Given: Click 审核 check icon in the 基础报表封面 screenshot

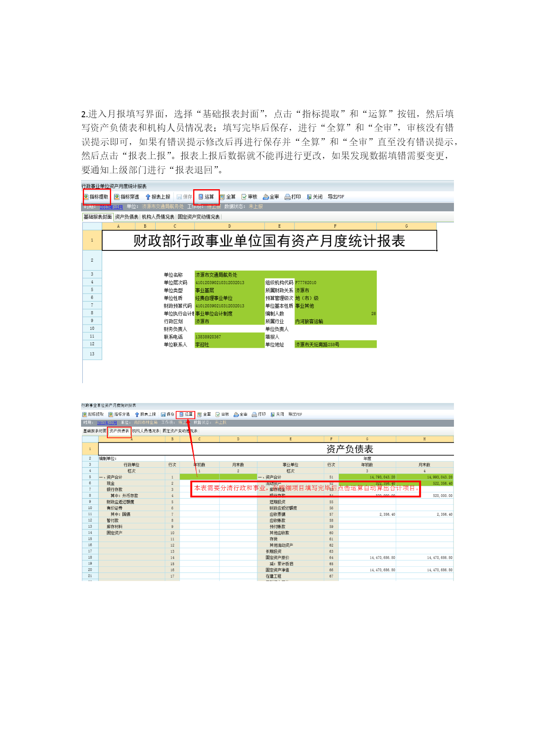Looking at the screenshot, I should (244, 197).
